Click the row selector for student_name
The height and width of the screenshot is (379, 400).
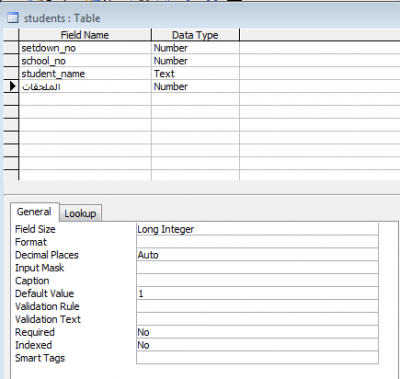11,74
